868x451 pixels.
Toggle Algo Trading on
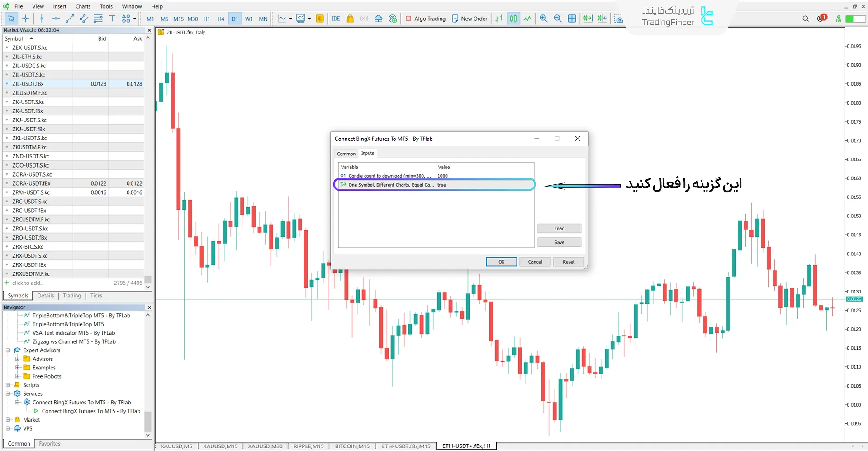(x=426, y=19)
